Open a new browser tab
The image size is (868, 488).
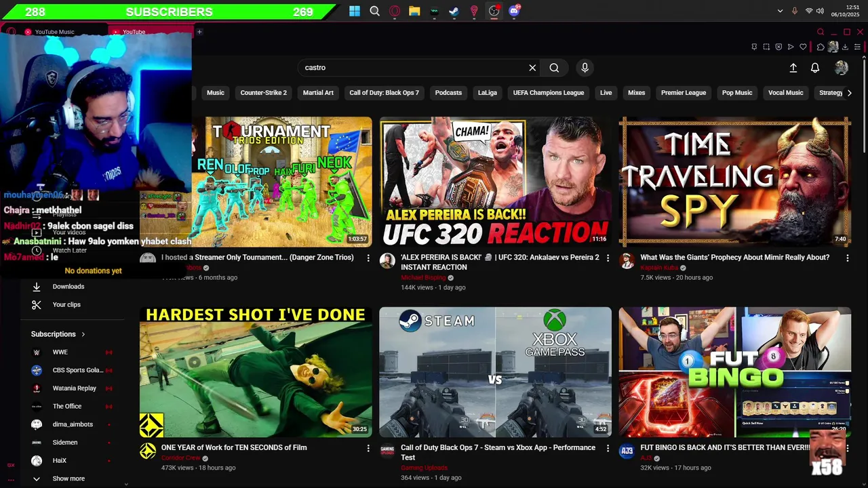pyautogui.click(x=199, y=32)
